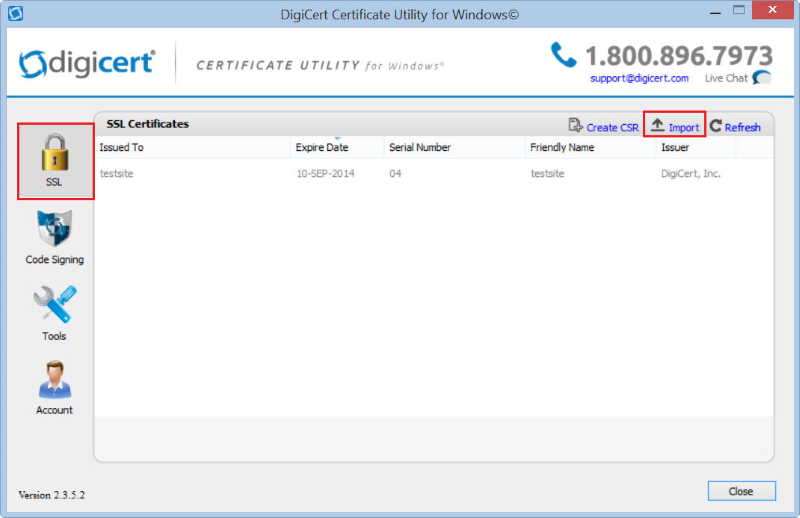Open the Tools wrench icon
800x518 pixels.
(x=54, y=305)
